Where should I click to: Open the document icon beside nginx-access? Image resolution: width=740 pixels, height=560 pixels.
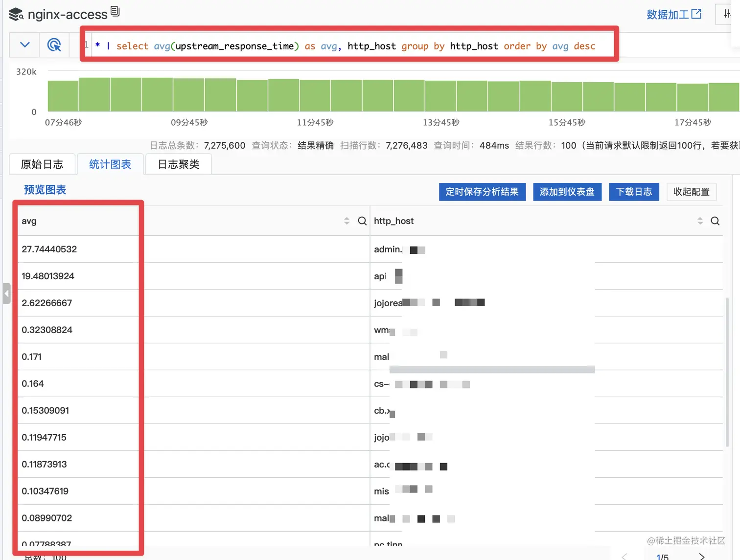115,11
